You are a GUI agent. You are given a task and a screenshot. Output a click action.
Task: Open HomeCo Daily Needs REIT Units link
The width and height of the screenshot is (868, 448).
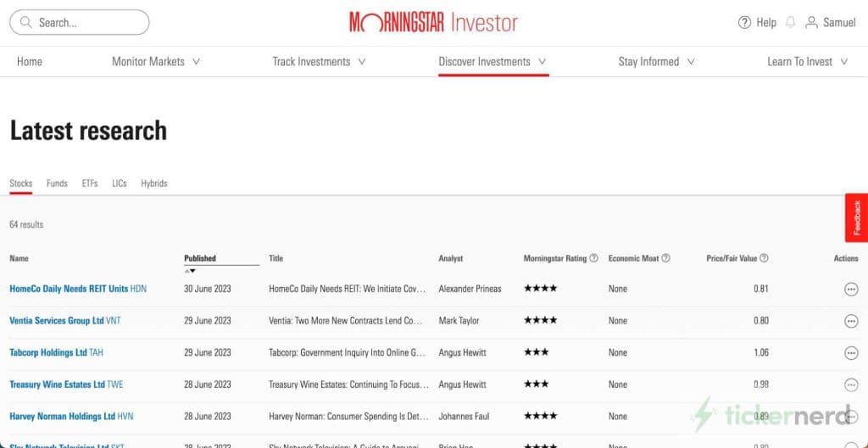[78, 289]
